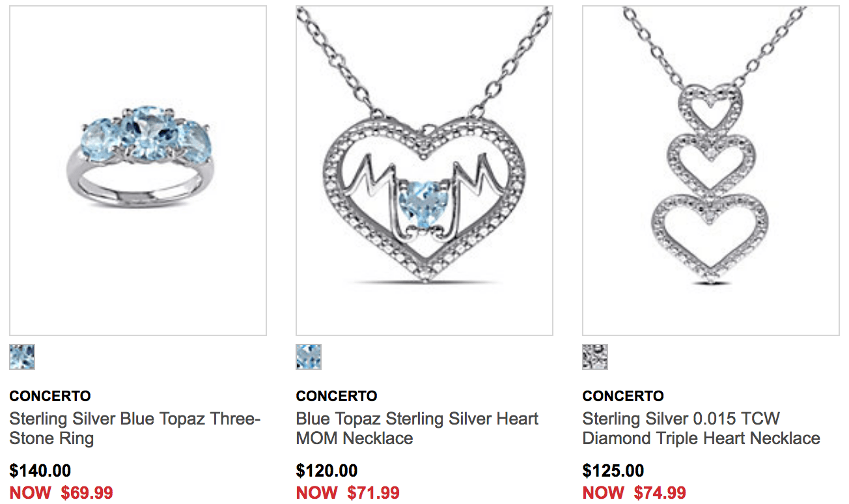Select the blue topaz swatch under the ring
This screenshot has width=849, height=504.
(x=22, y=357)
